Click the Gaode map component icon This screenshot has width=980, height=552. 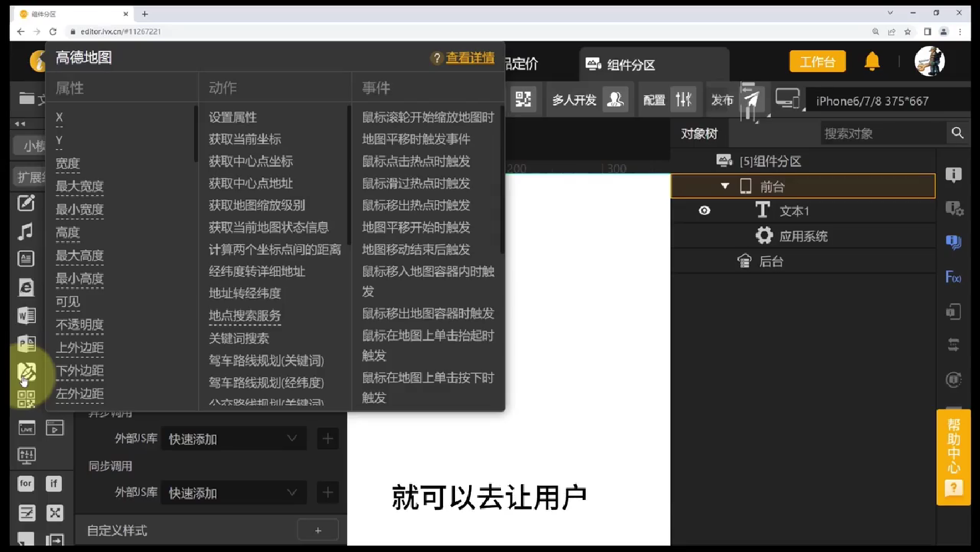pos(27,372)
